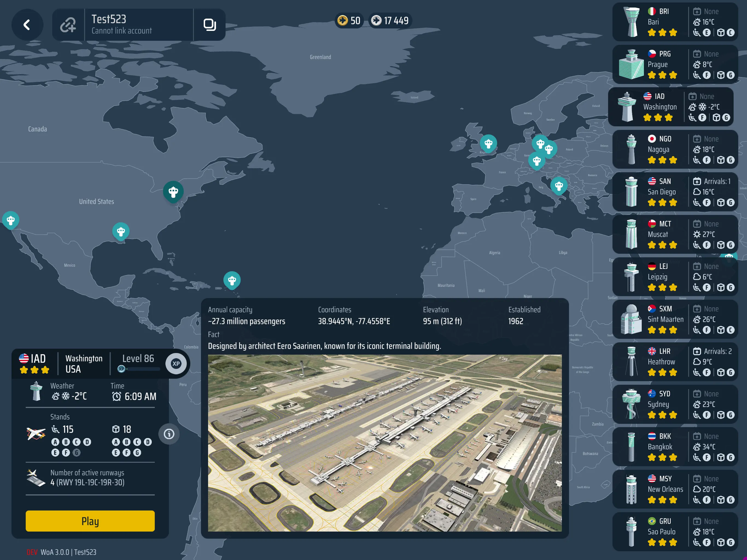Toggle the airport info (i) button
The image size is (747, 560).
[169, 434]
